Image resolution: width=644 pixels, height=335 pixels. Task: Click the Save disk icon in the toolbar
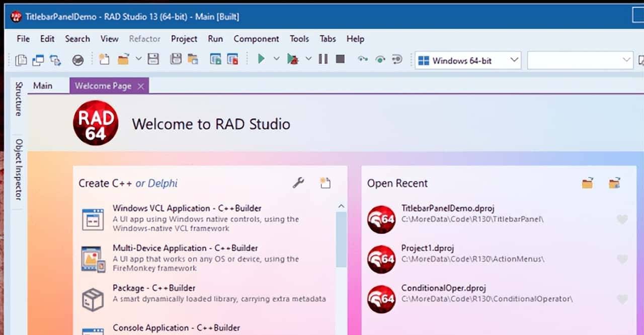[x=153, y=59]
